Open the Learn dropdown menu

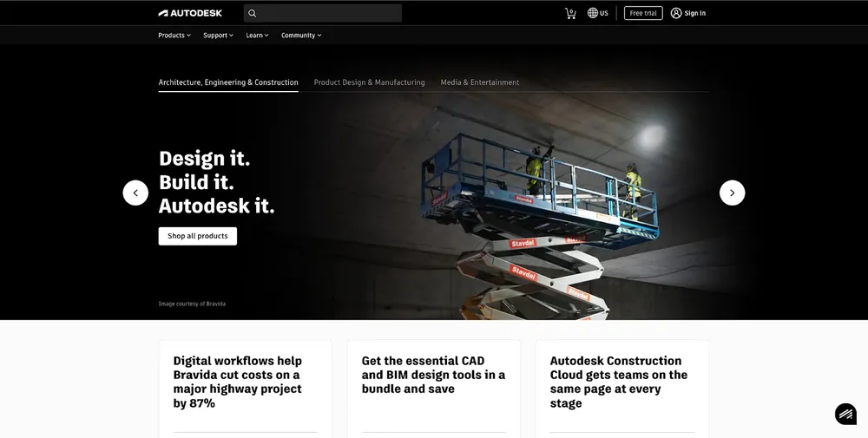point(257,36)
